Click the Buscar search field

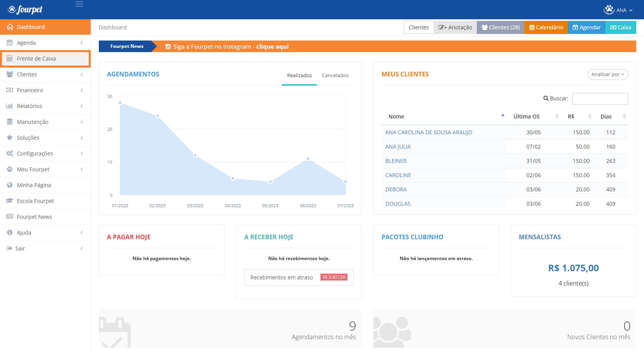600,99
